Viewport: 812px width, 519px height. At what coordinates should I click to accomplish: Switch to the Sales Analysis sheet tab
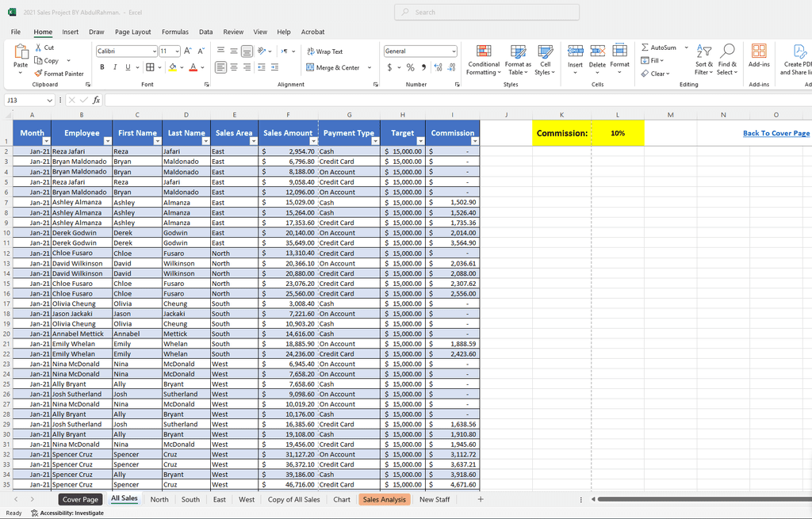tap(384, 499)
